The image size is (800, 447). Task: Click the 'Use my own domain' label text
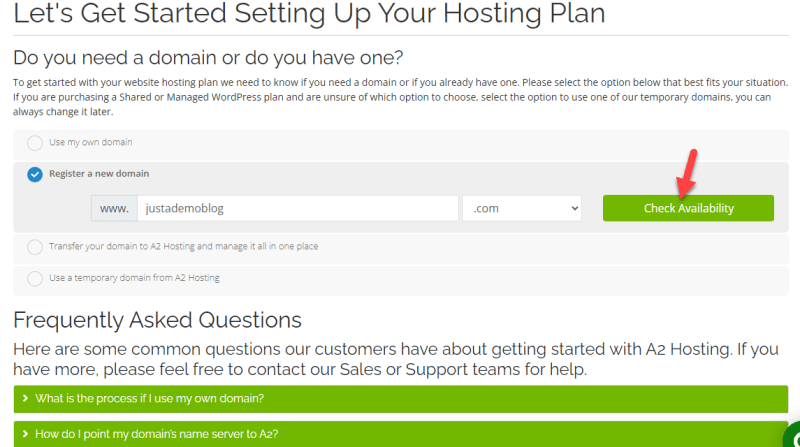pos(91,142)
